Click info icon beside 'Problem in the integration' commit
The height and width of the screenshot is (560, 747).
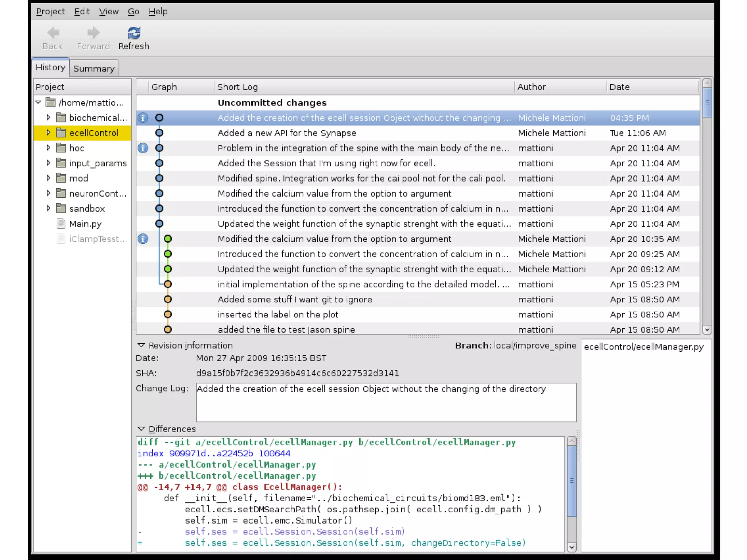143,148
